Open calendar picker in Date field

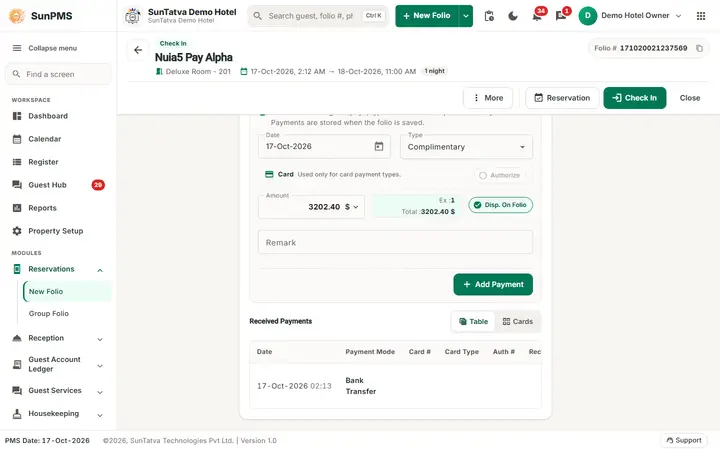pos(379,146)
